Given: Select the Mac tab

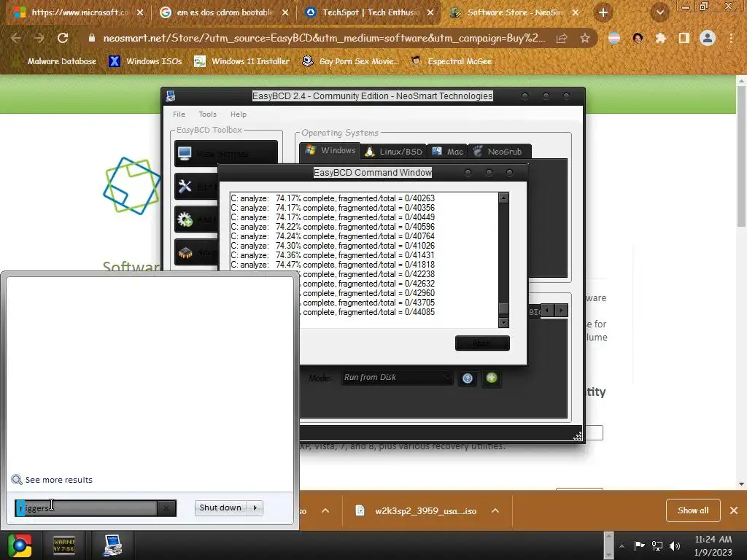Looking at the screenshot, I should (447, 152).
